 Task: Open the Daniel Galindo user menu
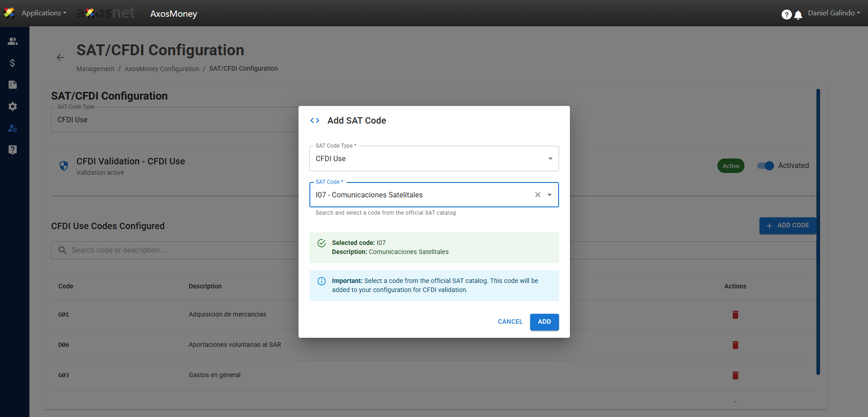tap(834, 13)
